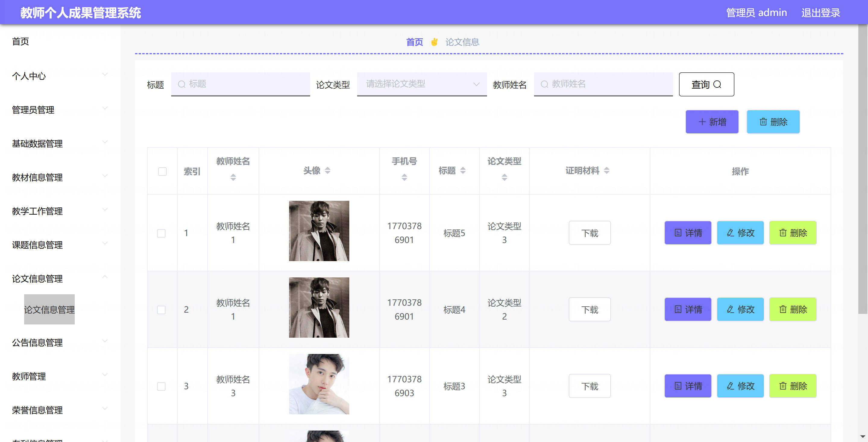
Task: Expand the 教学工作管理 sidebar menu
Action: coord(60,211)
